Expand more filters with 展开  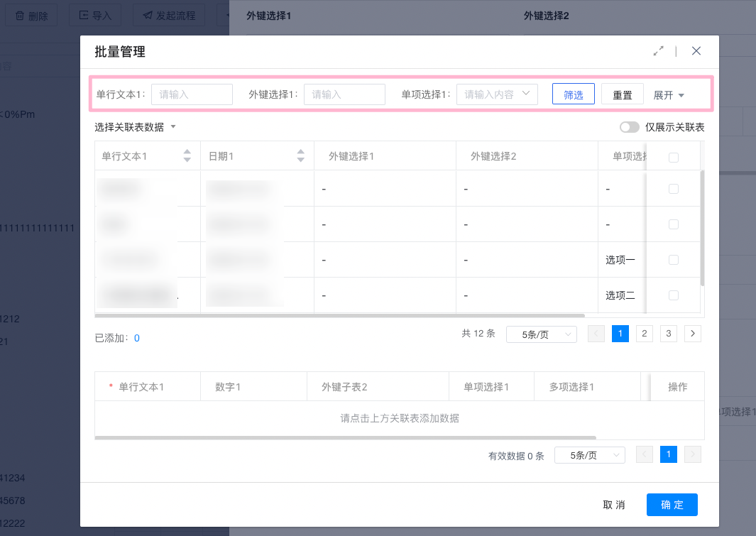tap(669, 94)
